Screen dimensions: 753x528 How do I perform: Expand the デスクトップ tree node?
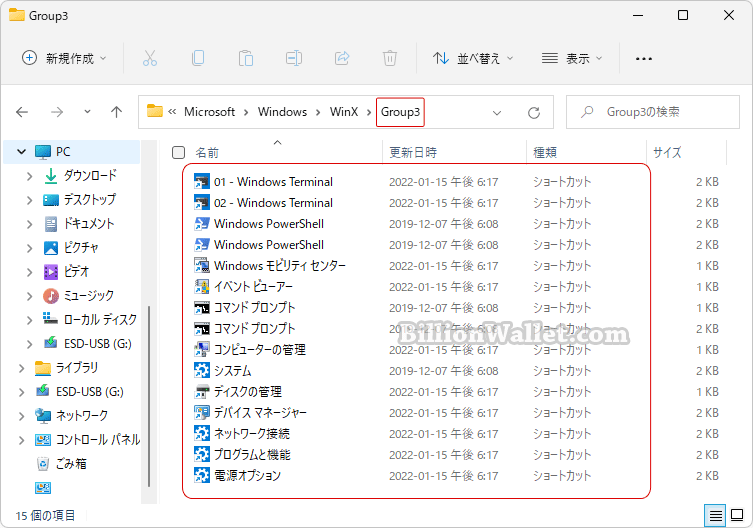click(29, 200)
